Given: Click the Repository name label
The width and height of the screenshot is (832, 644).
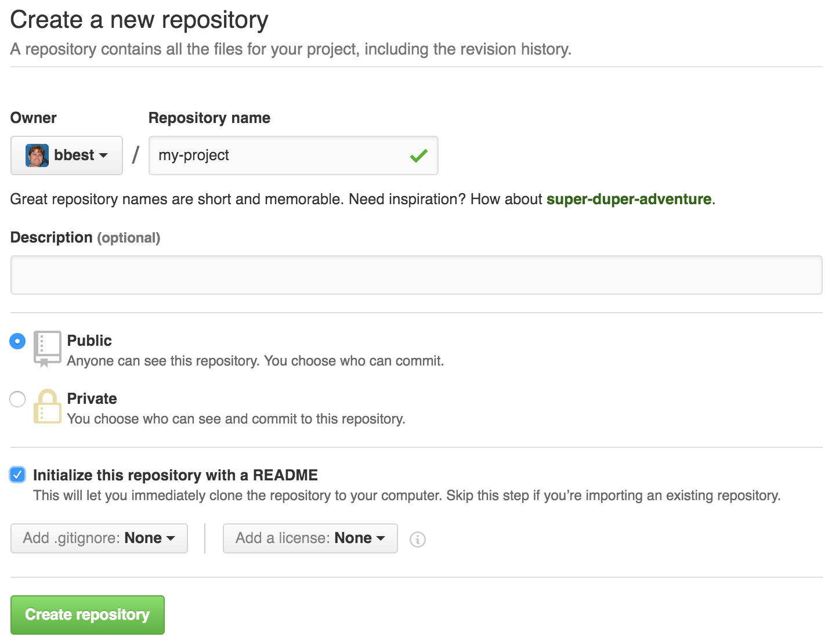Looking at the screenshot, I should [x=209, y=118].
